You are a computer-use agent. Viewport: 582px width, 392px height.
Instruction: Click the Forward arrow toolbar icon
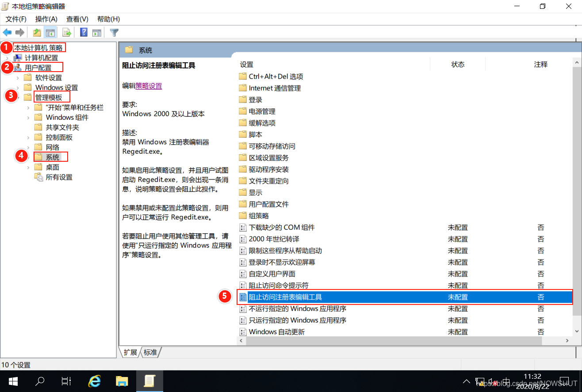point(19,32)
